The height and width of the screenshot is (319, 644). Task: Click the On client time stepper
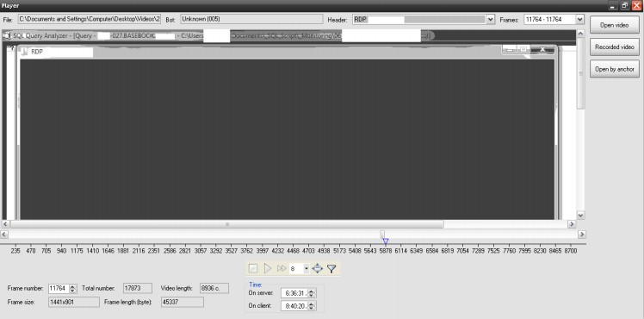click(x=312, y=306)
